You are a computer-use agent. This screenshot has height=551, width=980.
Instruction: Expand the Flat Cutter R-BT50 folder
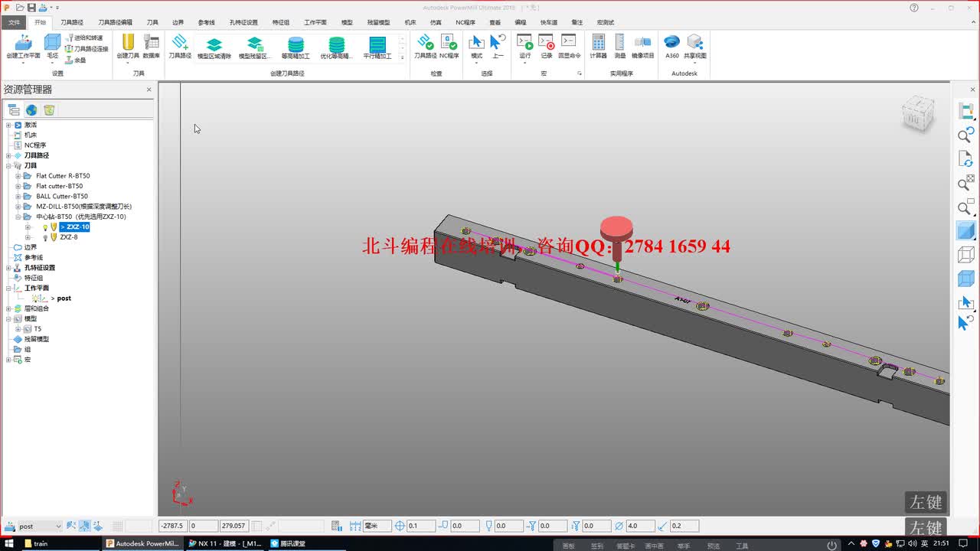(18, 176)
